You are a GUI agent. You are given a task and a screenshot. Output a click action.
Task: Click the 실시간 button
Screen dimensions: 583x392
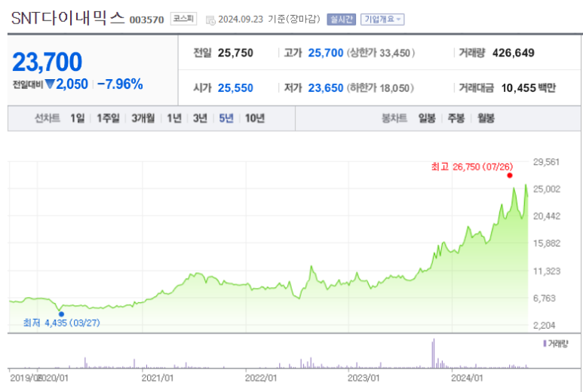(342, 20)
